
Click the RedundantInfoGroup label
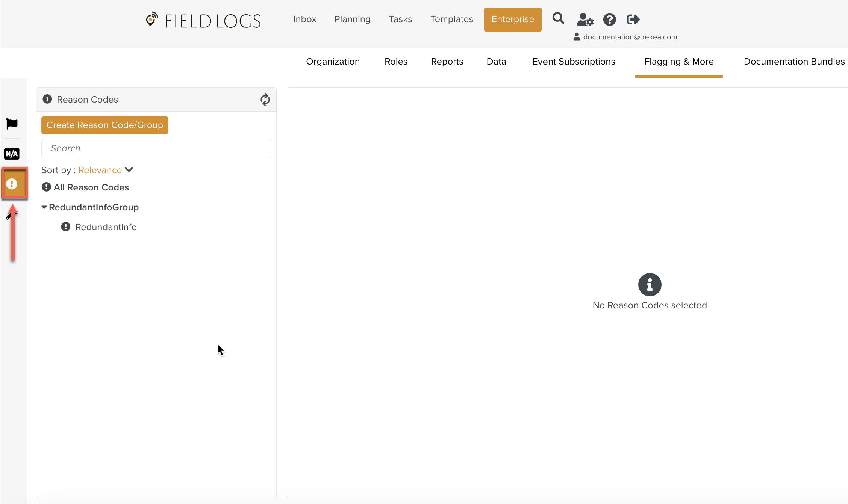point(94,207)
